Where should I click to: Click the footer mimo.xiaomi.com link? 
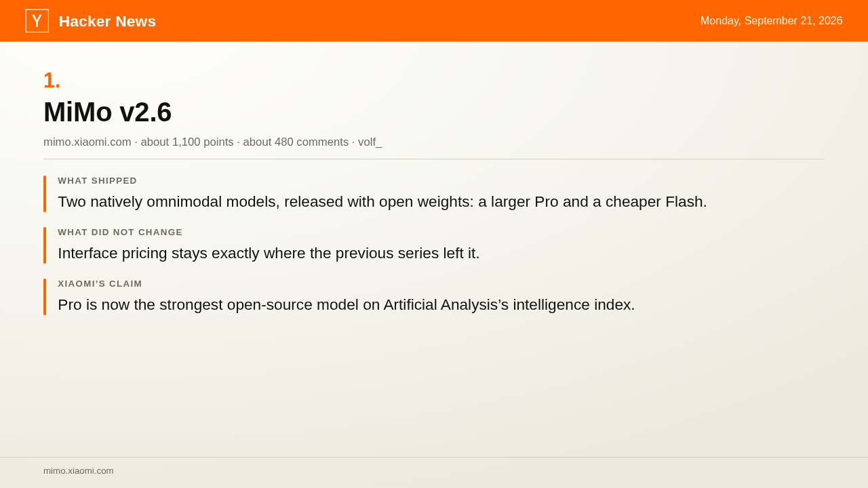(79, 471)
